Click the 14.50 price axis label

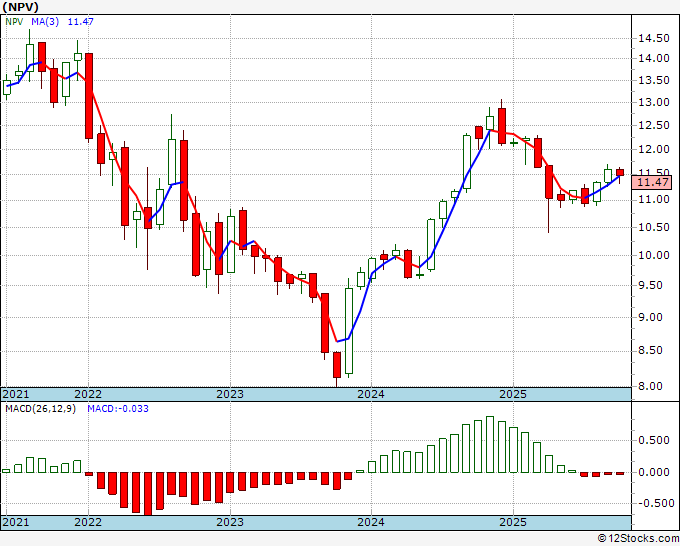click(x=653, y=38)
